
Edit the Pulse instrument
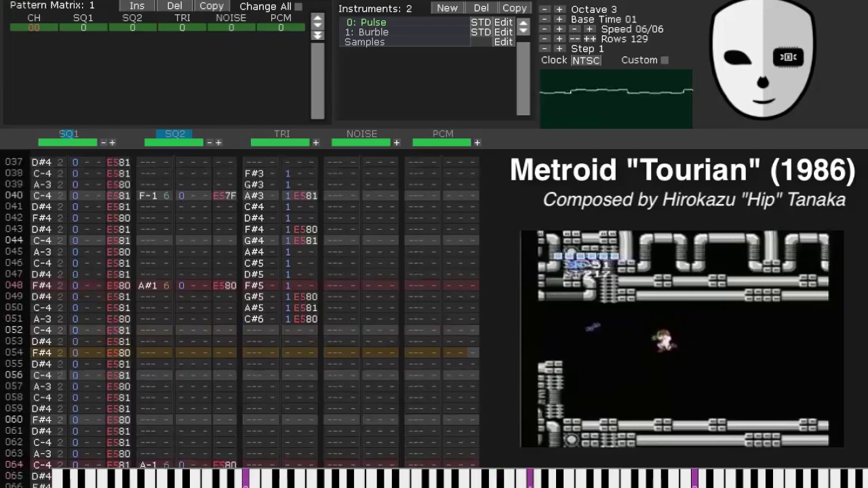pyautogui.click(x=503, y=22)
